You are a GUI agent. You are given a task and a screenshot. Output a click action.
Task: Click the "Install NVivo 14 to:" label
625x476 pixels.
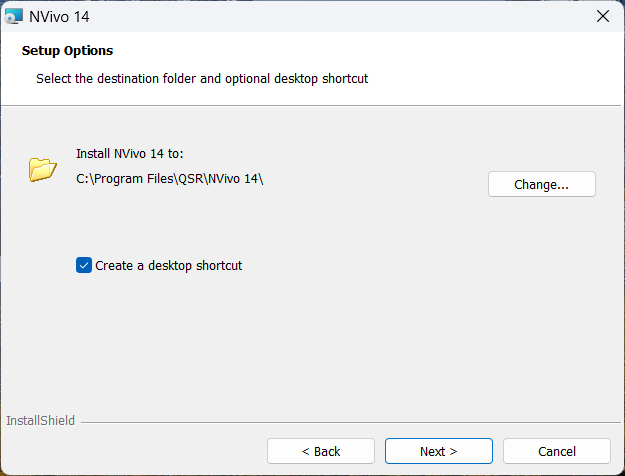[x=130, y=154]
